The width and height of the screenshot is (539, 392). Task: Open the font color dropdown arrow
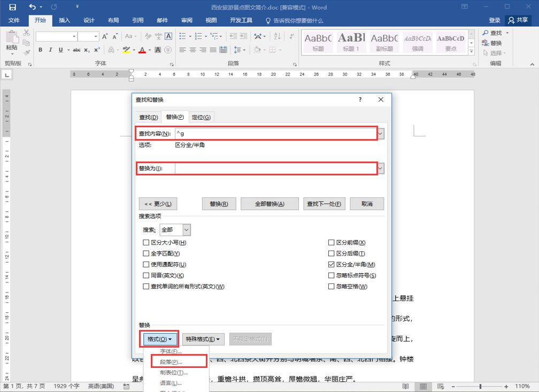(x=150, y=50)
